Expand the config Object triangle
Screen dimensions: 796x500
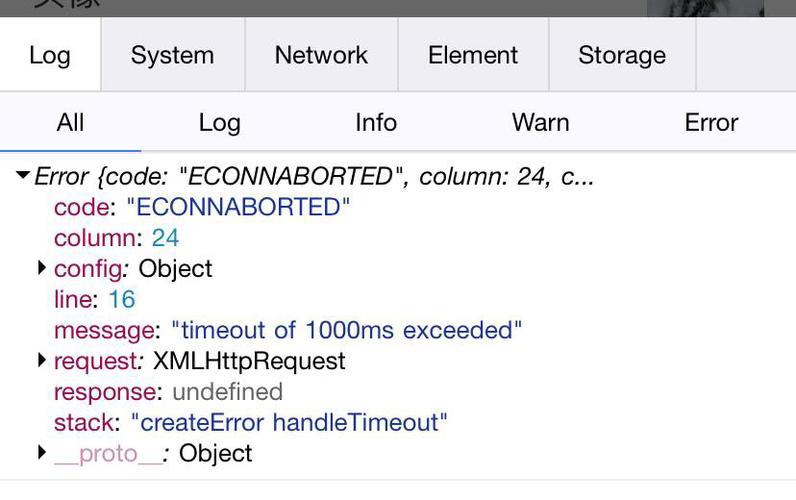pos(42,268)
